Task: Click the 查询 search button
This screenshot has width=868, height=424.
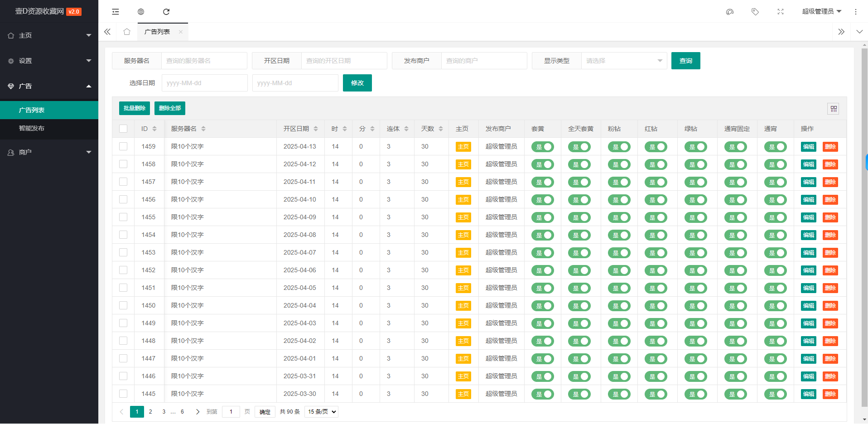Action: point(685,60)
